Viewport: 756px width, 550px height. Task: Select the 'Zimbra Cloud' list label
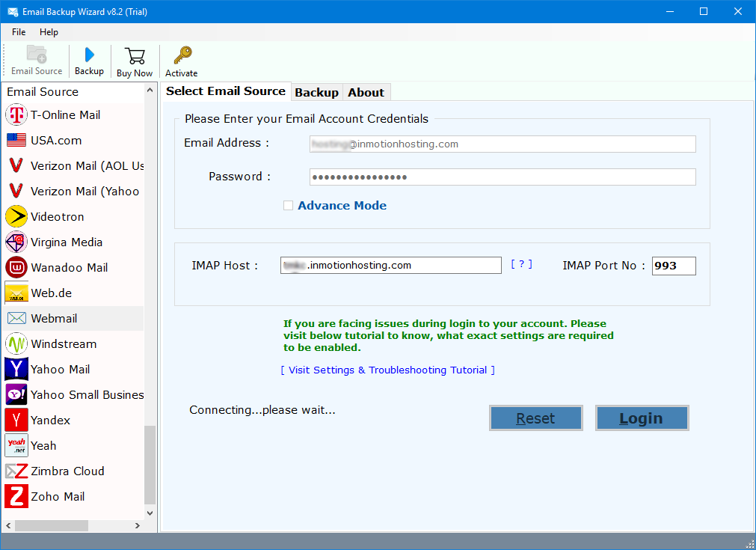[x=67, y=471]
